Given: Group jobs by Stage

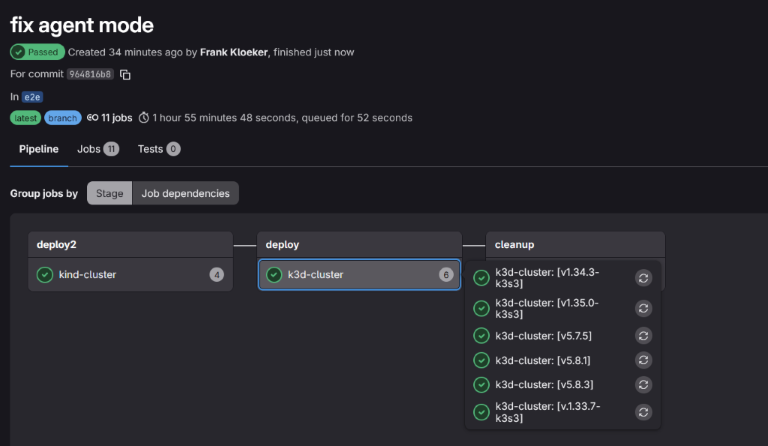Looking at the screenshot, I should click(x=109, y=193).
